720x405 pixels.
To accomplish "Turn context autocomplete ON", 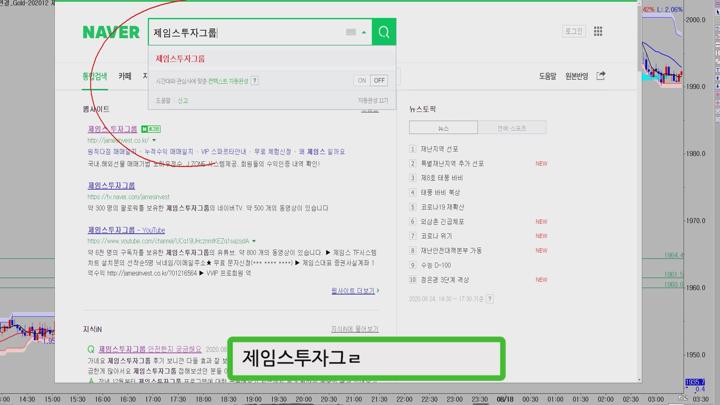I will 362,81.
